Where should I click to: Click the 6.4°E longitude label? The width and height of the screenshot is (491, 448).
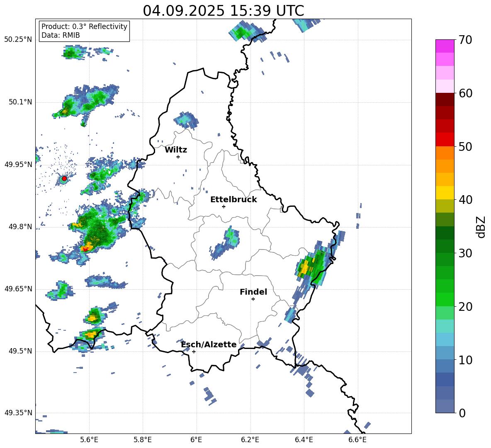[304, 440]
